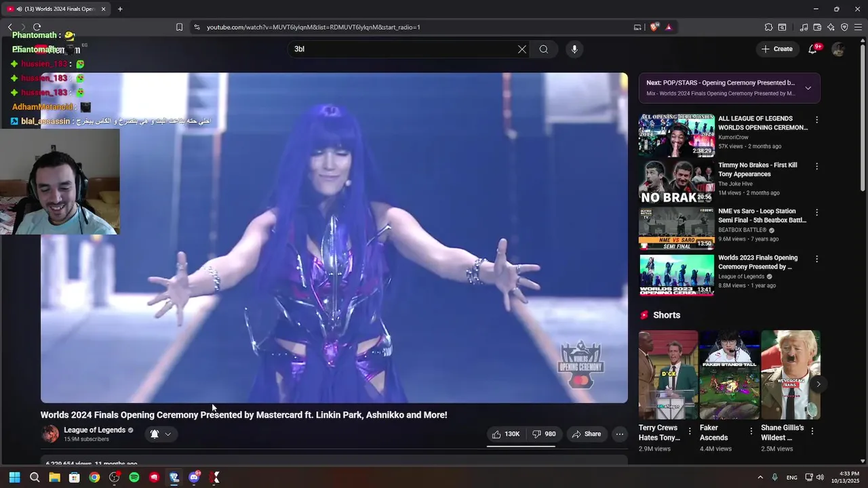Click the YouTube search input field
Viewport: 868px width, 488px height.
tap(403, 49)
